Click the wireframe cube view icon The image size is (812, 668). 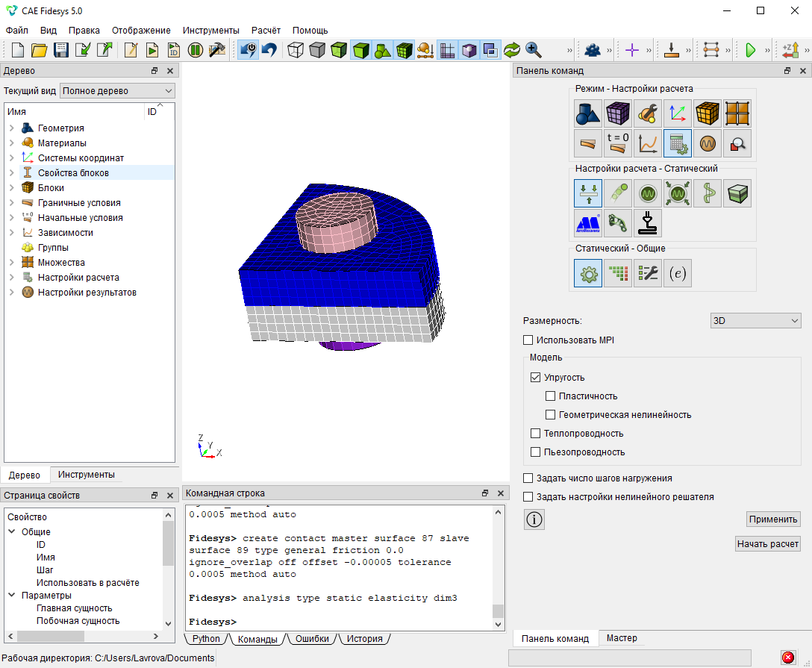296,50
